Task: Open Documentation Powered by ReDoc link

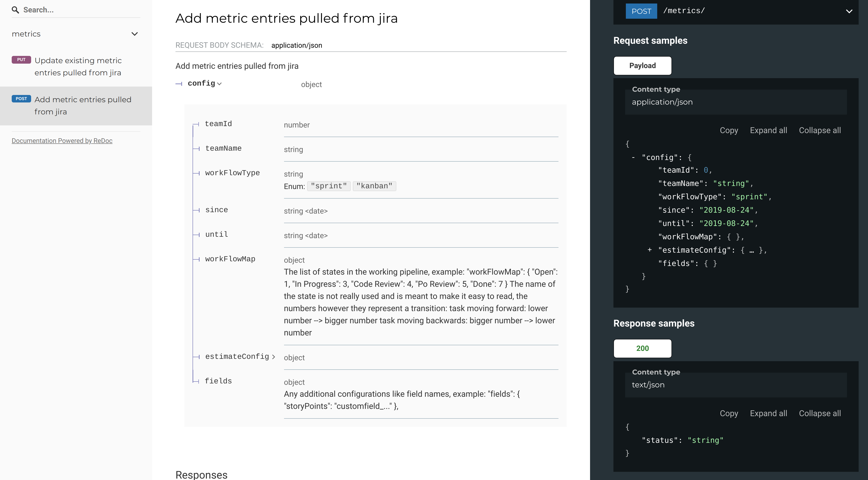Action: click(x=62, y=141)
